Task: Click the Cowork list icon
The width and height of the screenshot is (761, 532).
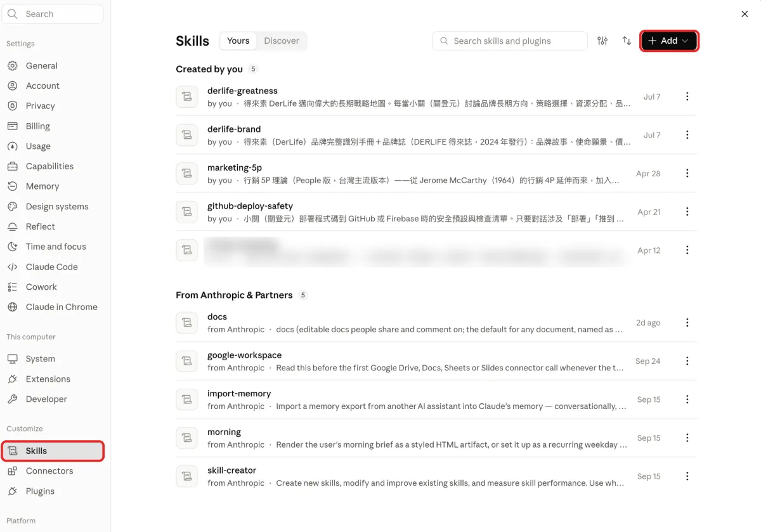Action: (13, 287)
